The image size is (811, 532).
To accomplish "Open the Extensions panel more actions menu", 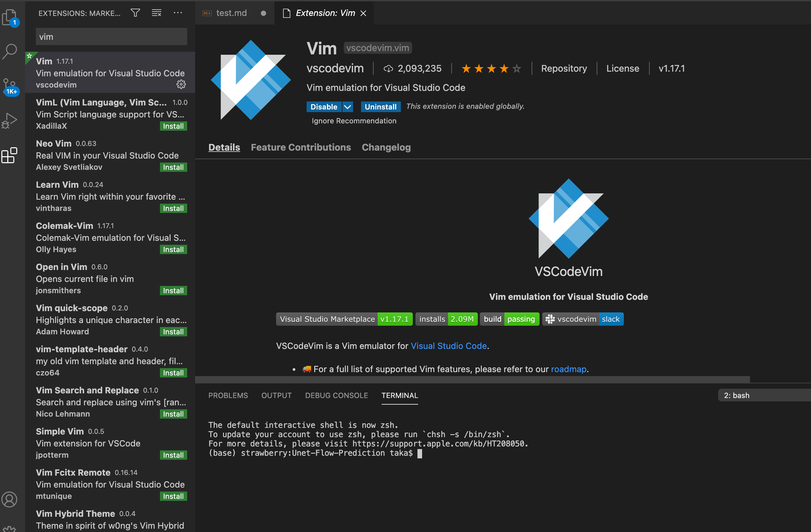I will coord(178,13).
